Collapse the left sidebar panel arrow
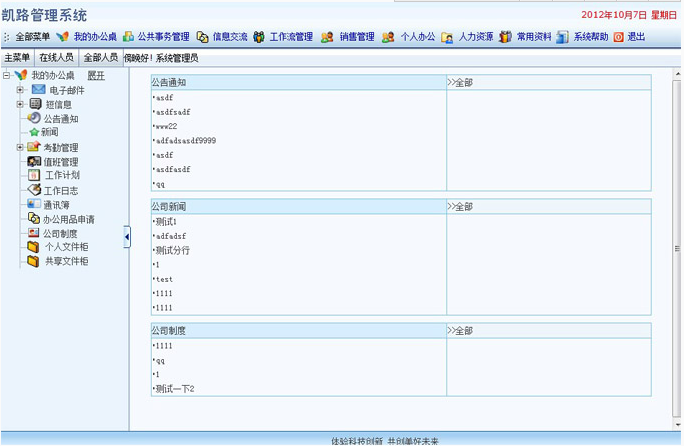This screenshot has height=446, width=684. click(127, 236)
